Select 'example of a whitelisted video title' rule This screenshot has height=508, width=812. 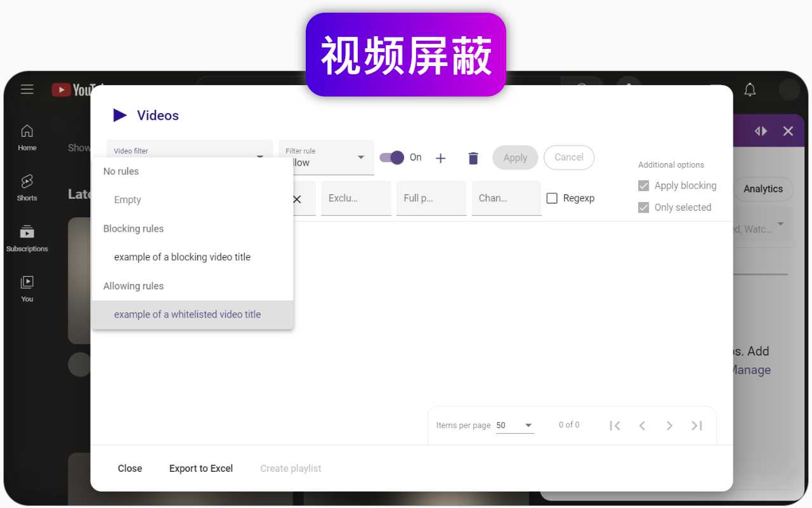187,314
